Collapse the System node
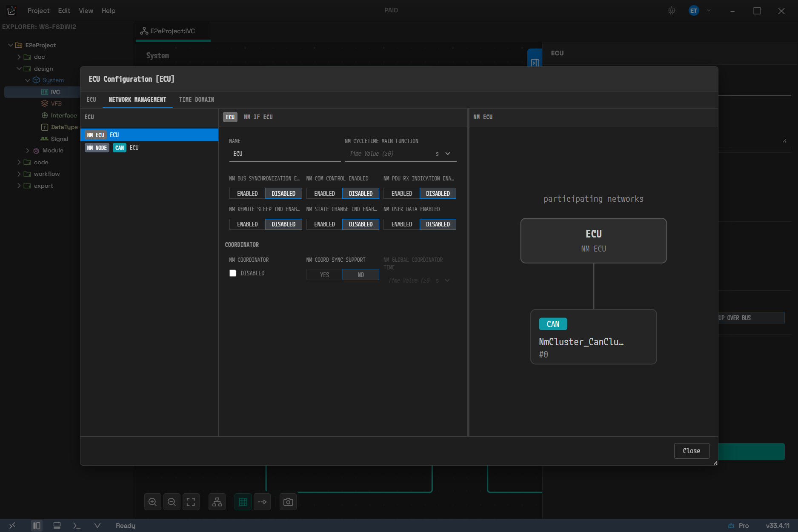Screen dimensions: 798x532 [28, 80]
